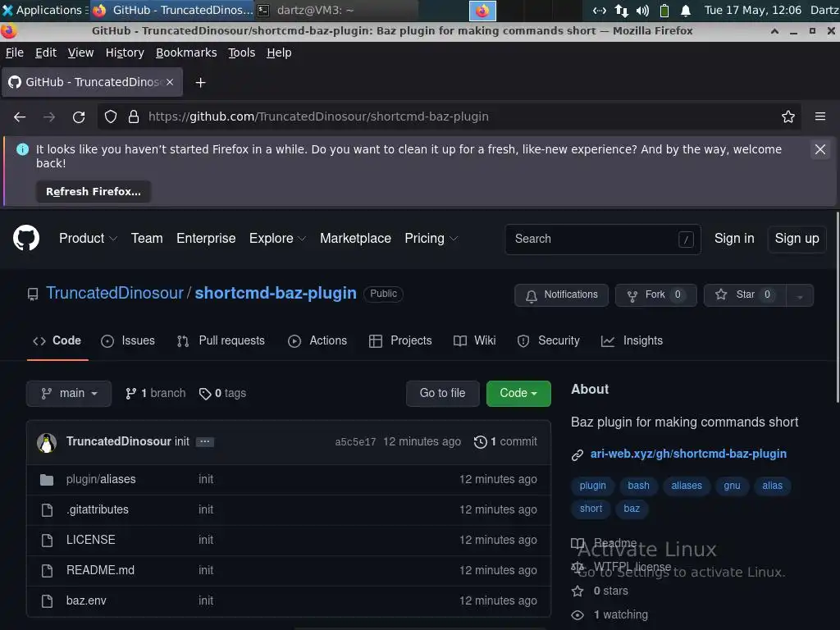Image resolution: width=840 pixels, height=630 pixels.
Task: Click the README.md file icon
Action: coord(47,571)
